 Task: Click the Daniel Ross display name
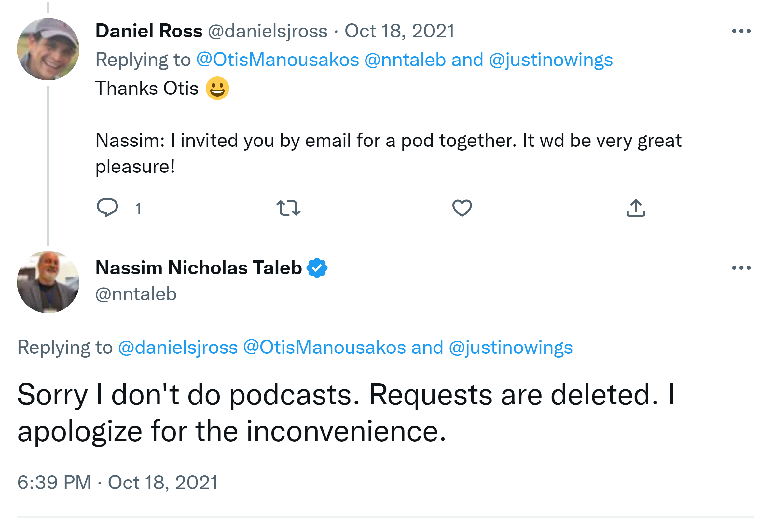(x=149, y=31)
